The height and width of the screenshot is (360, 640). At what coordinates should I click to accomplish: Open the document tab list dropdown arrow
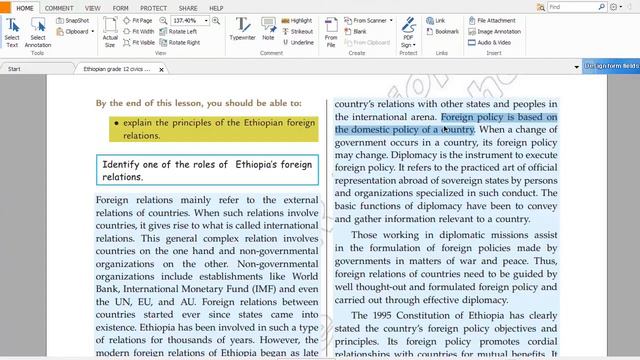(x=576, y=67)
